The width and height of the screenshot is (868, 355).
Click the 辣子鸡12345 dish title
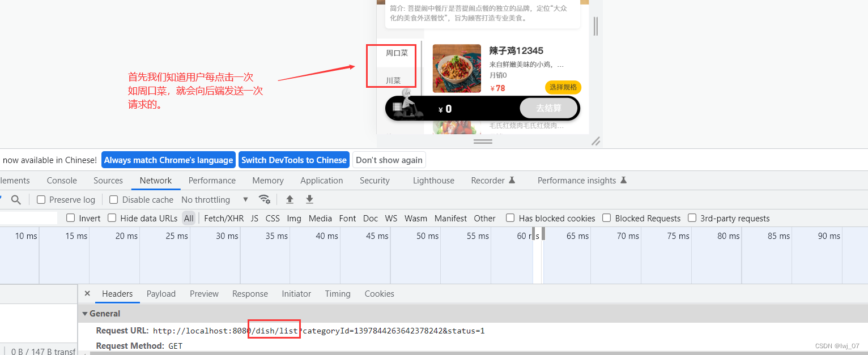516,51
